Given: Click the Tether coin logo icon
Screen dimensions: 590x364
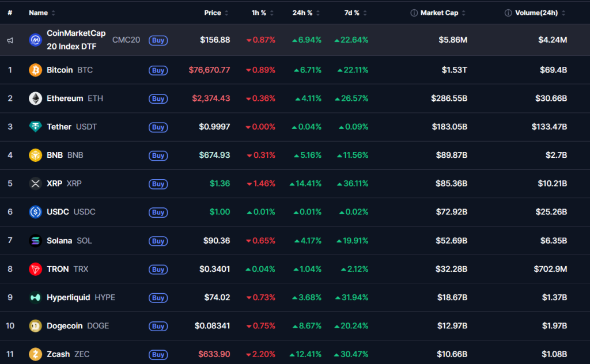Looking at the screenshot, I should tap(35, 127).
